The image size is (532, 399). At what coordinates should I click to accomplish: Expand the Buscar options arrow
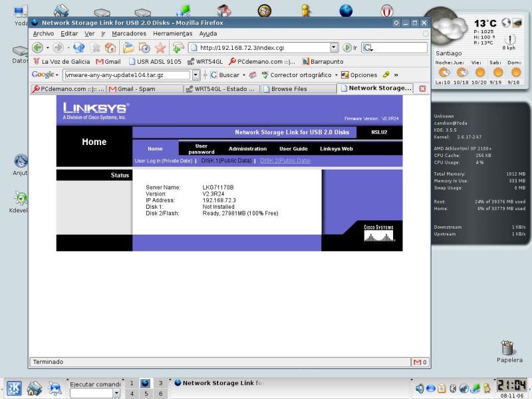click(x=243, y=75)
